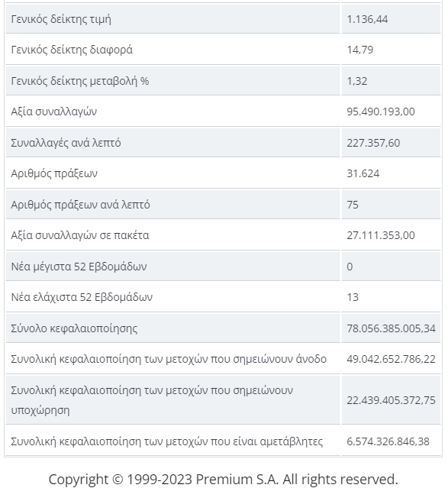Select the value 27.111.353,00

point(381,235)
